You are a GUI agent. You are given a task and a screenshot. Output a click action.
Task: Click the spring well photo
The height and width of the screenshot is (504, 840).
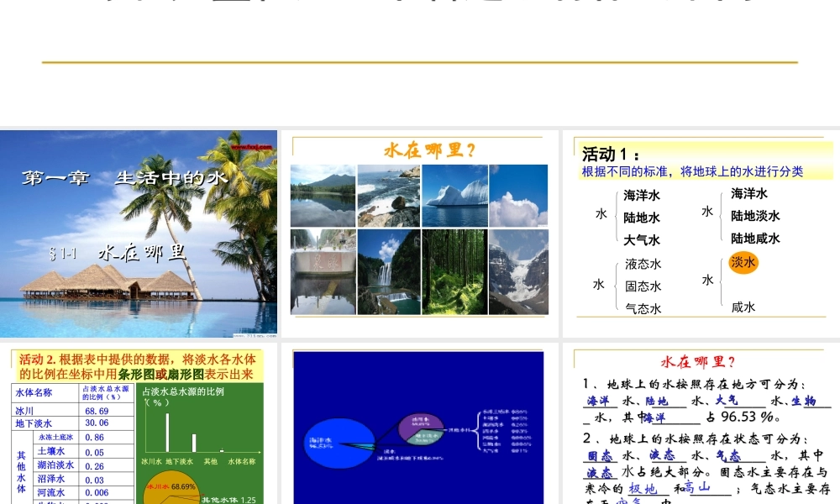pyautogui.click(x=323, y=271)
